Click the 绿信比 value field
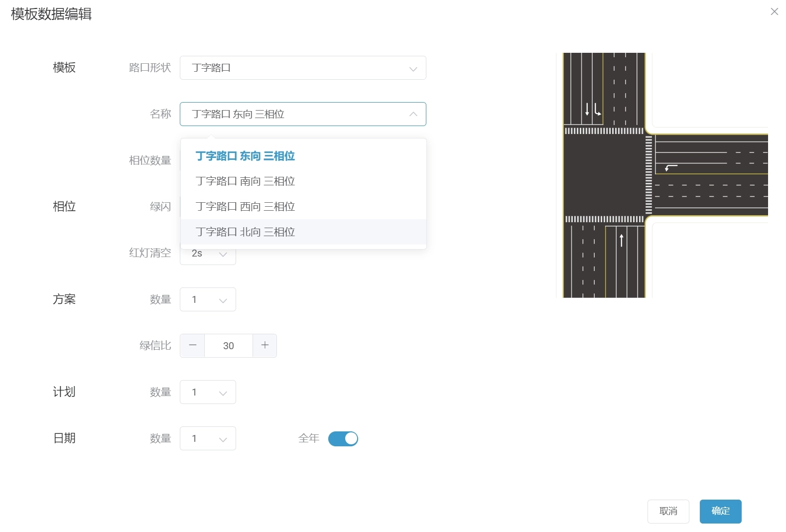The width and height of the screenshot is (786, 532). [x=229, y=345]
